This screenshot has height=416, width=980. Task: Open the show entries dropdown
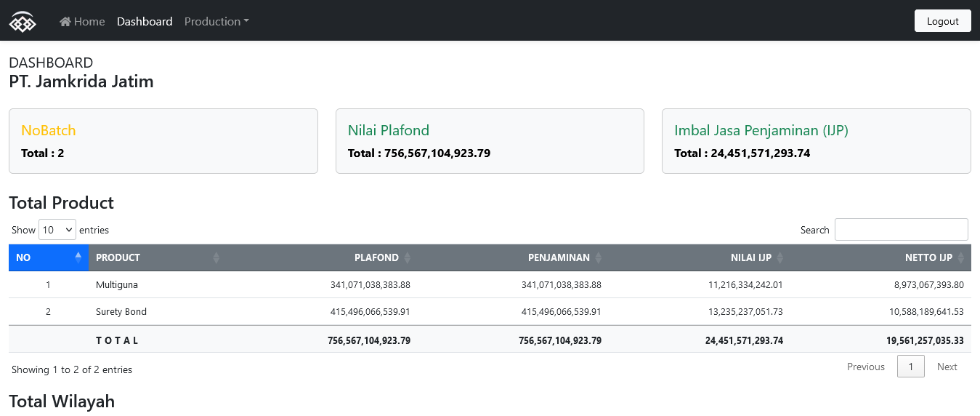[x=57, y=230]
